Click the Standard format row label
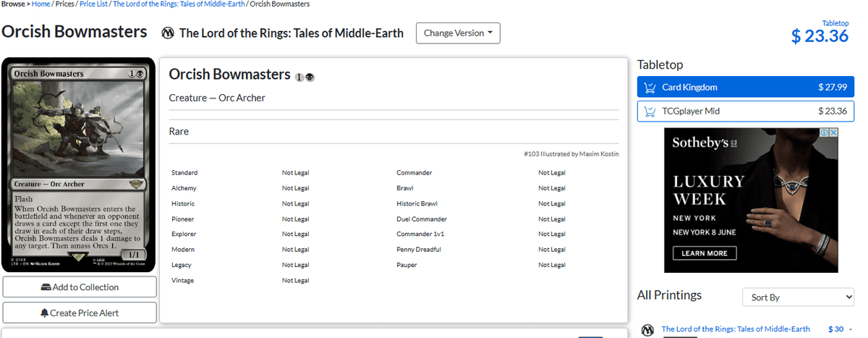 click(184, 173)
